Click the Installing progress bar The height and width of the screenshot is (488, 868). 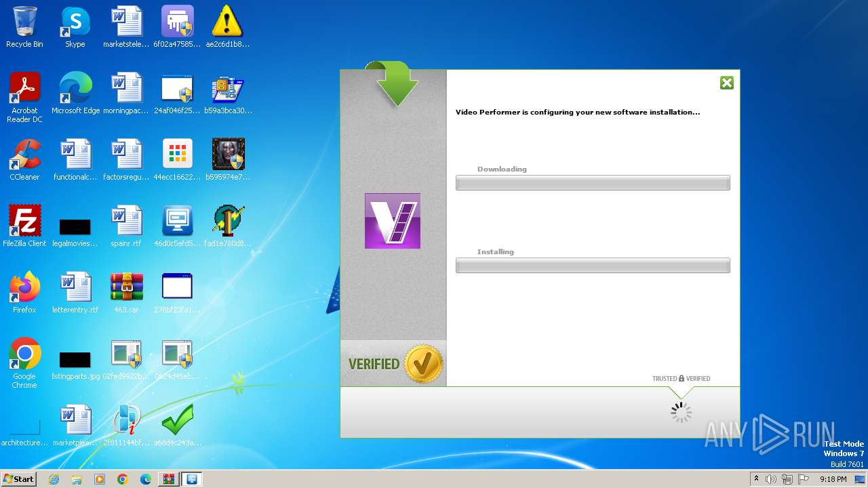click(x=593, y=266)
